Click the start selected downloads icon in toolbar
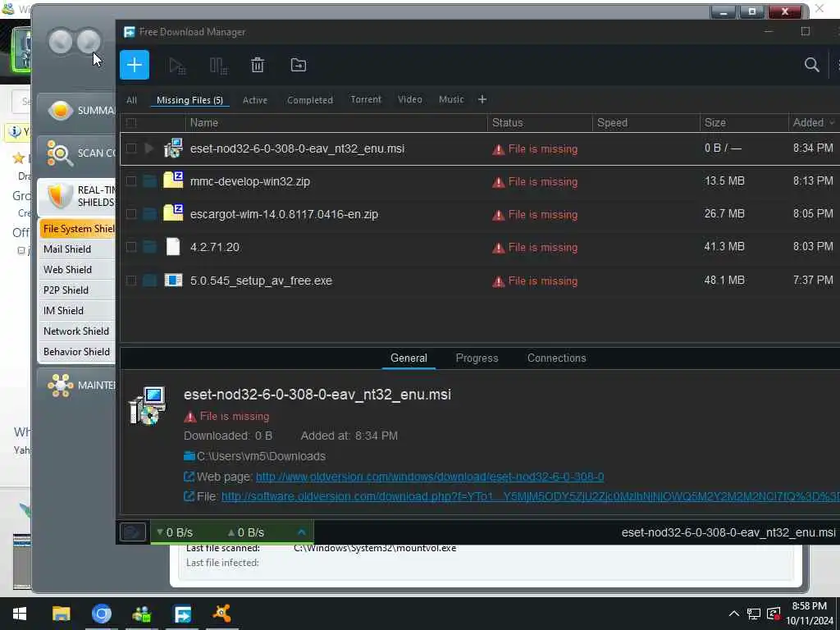 click(177, 66)
